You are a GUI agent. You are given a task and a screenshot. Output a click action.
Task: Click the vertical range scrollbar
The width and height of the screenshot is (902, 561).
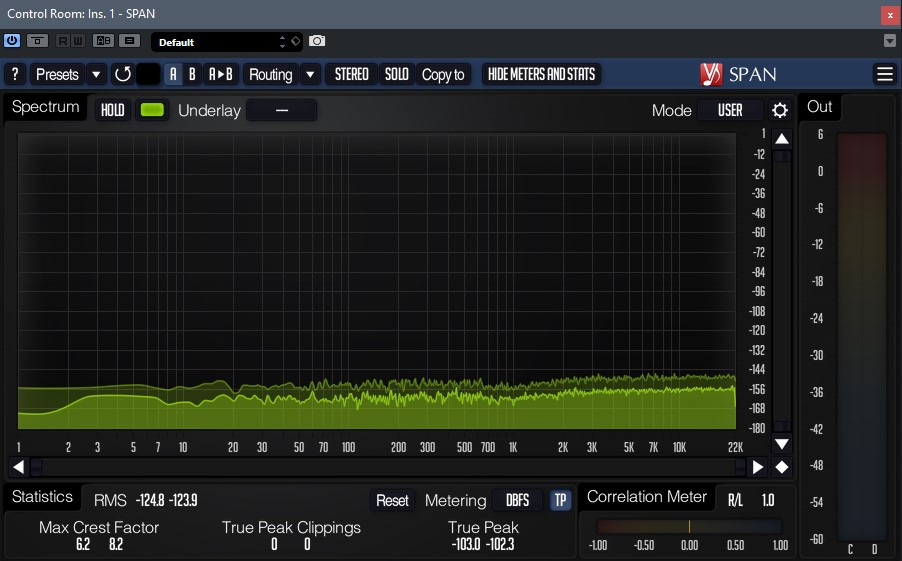point(782,291)
